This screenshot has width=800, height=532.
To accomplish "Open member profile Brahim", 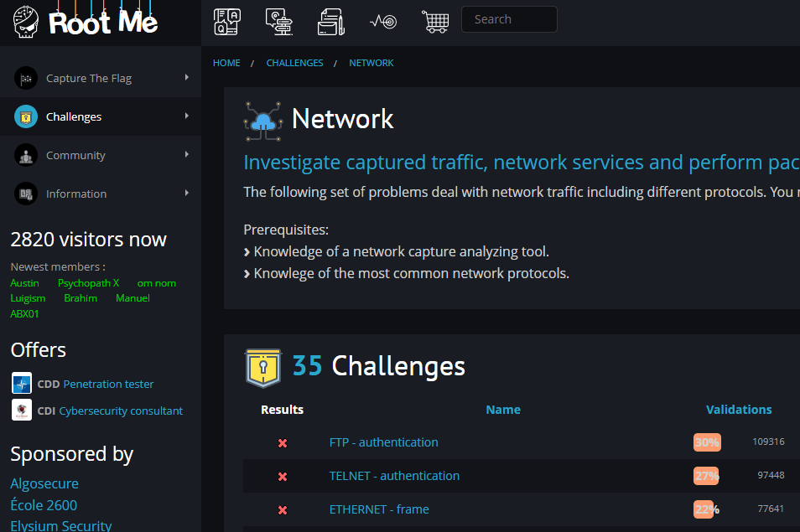I will pyautogui.click(x=81, y=298).
